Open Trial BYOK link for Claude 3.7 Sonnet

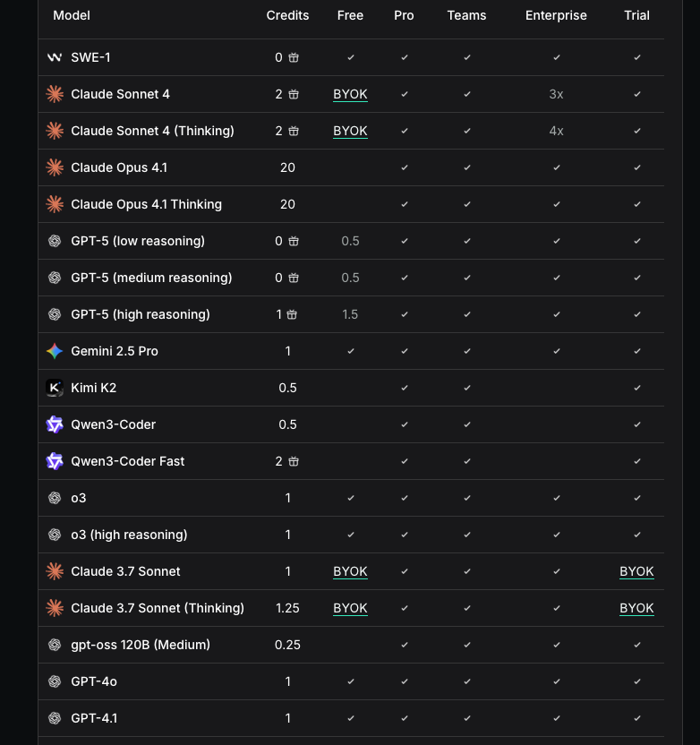point(636,571)
